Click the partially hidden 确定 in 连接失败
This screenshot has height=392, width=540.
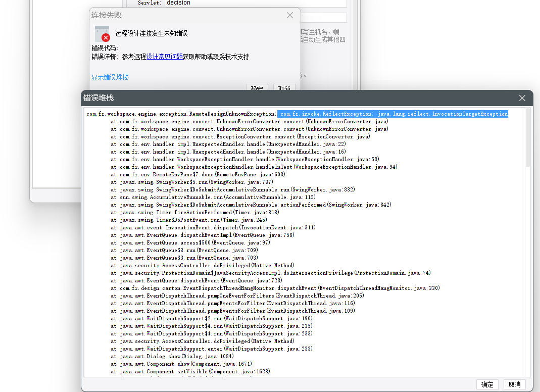click(257, 87)
